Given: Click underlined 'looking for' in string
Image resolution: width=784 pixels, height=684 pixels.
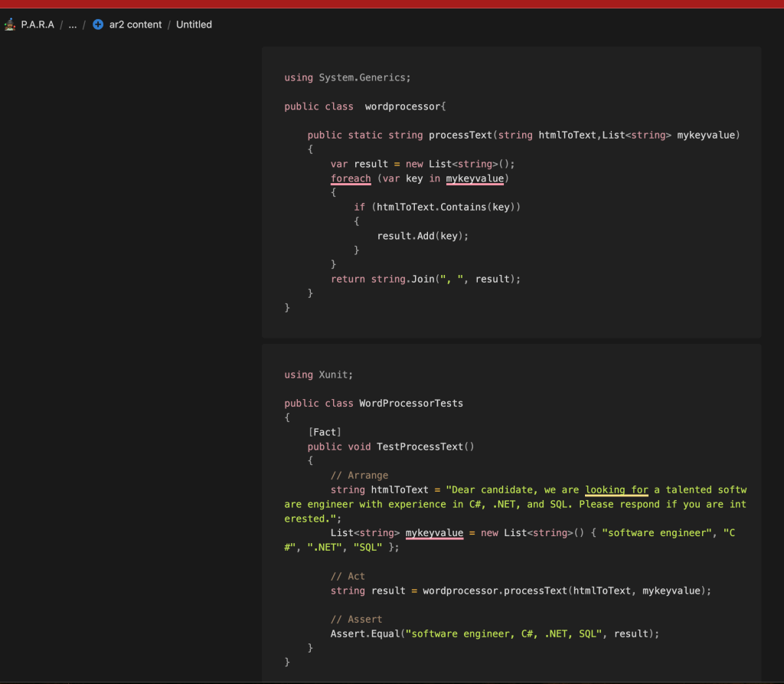Looking at the screenshot, I should 616,490.
